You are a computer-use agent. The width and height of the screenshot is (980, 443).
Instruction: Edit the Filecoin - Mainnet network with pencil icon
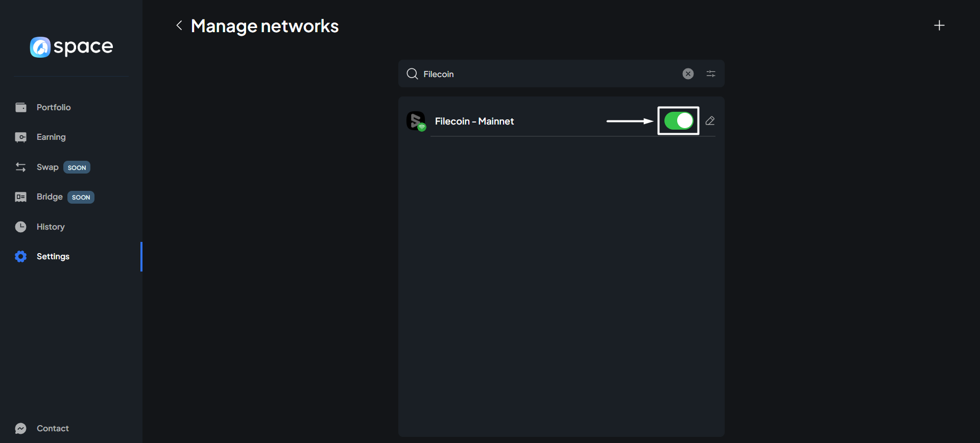tap(710, 121)
